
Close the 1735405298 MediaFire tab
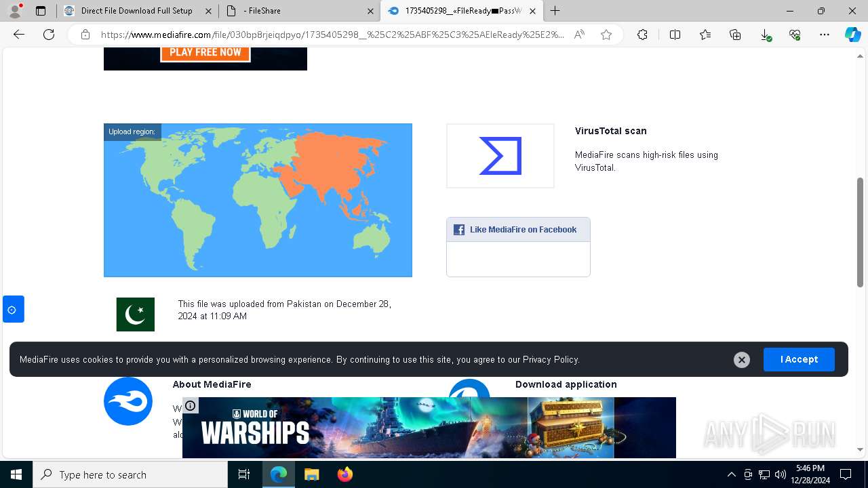[532, 11]
